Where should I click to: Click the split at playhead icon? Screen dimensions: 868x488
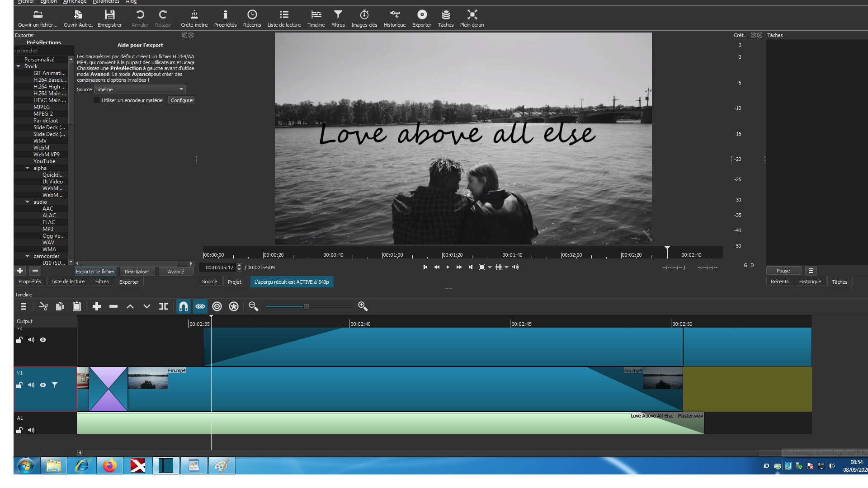(x=164, y=307)
